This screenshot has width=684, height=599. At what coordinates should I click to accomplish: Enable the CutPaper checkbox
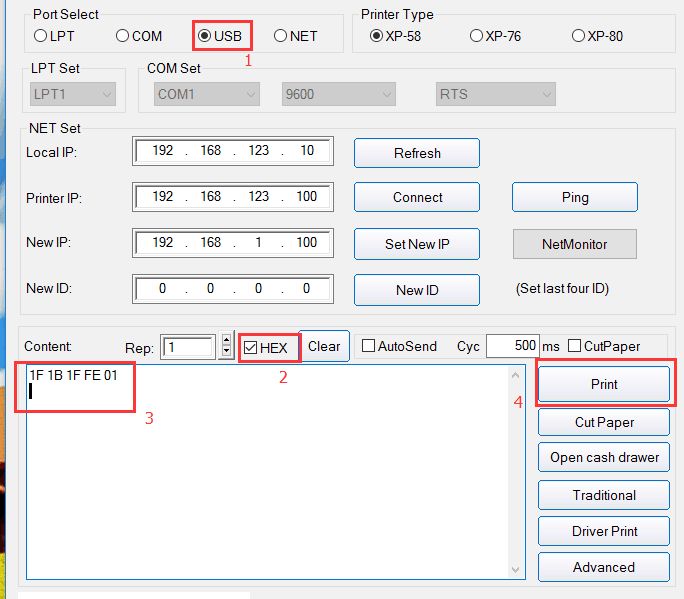pyautogui.click(x=574, y=346)
